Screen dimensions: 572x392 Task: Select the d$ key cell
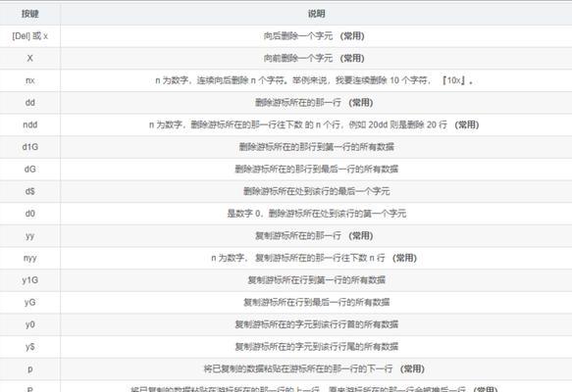[x=29, y=191]
